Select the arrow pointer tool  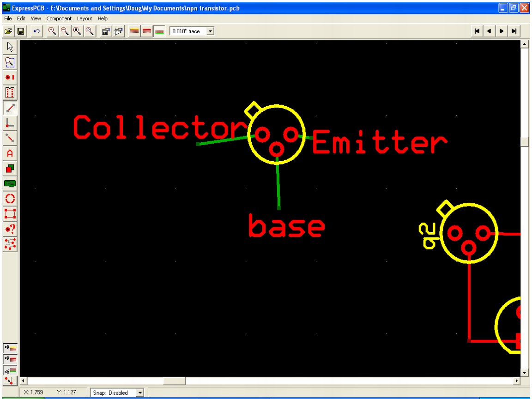coord(10,47)
